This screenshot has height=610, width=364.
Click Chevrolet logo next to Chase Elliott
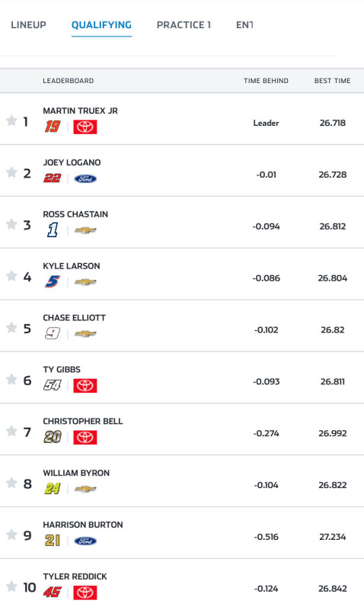point(85,334)
